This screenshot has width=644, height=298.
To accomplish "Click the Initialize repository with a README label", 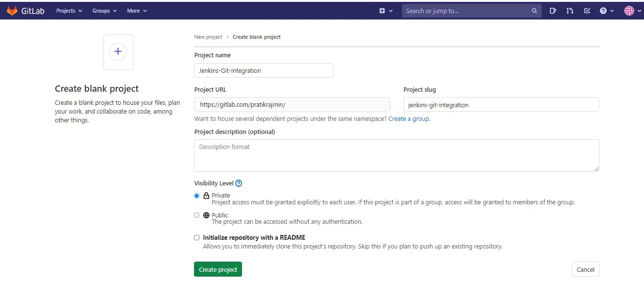I will pyautogui.click(x=254, y=238).
